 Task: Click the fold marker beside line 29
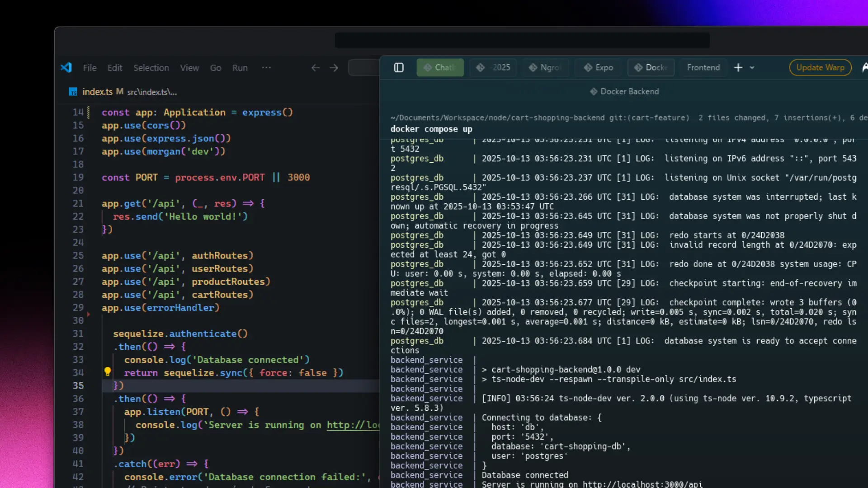(x=89, y=314)
